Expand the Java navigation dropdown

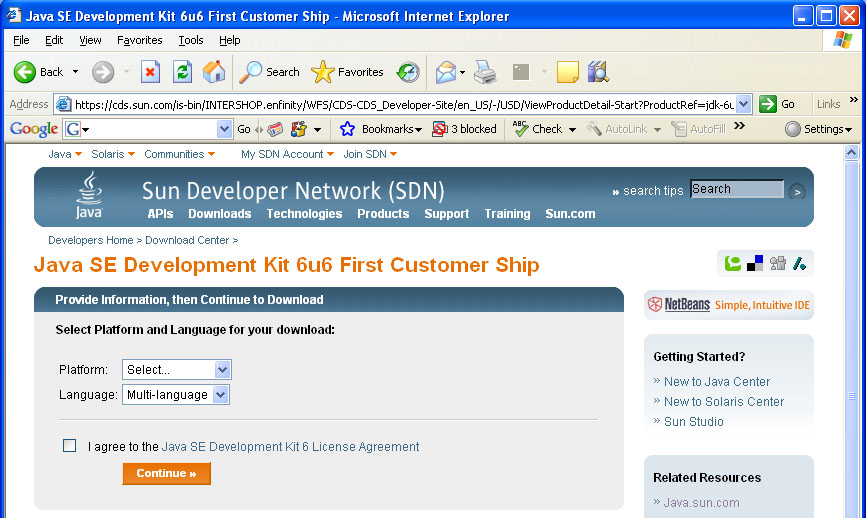coord(78,154)
